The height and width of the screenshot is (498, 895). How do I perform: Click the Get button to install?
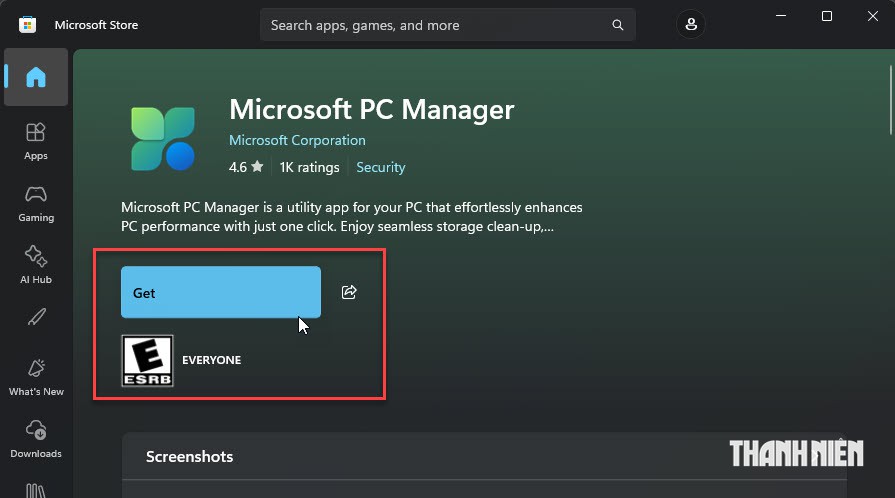[221, 292]
